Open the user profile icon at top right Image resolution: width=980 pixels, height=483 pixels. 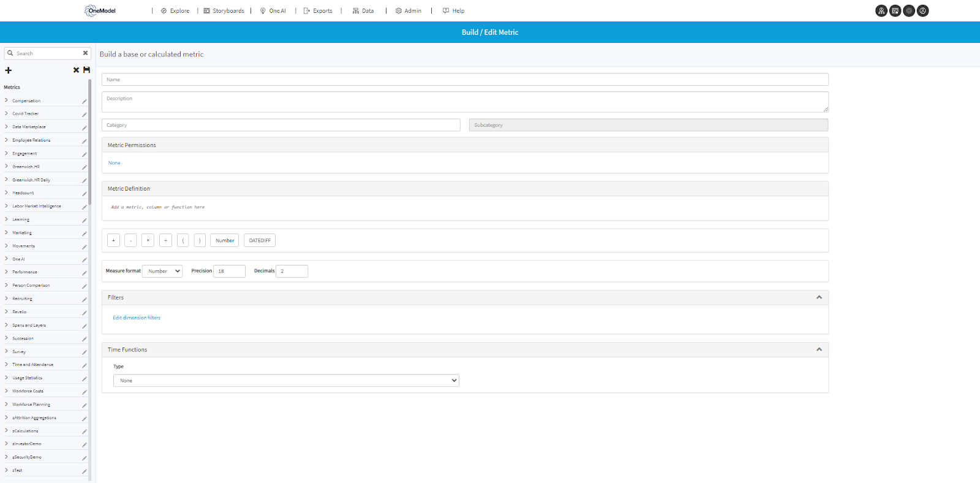923,10
